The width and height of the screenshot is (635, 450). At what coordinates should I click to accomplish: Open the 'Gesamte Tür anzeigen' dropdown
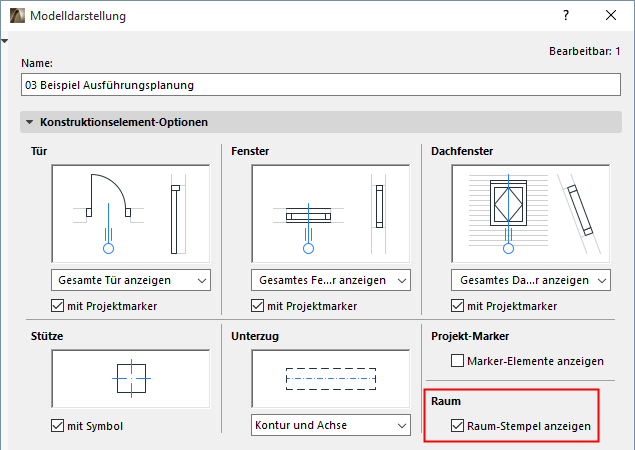pos(130,279)
